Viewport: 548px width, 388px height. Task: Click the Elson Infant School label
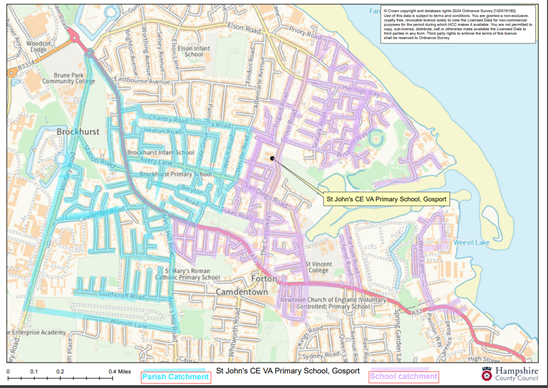194,51
